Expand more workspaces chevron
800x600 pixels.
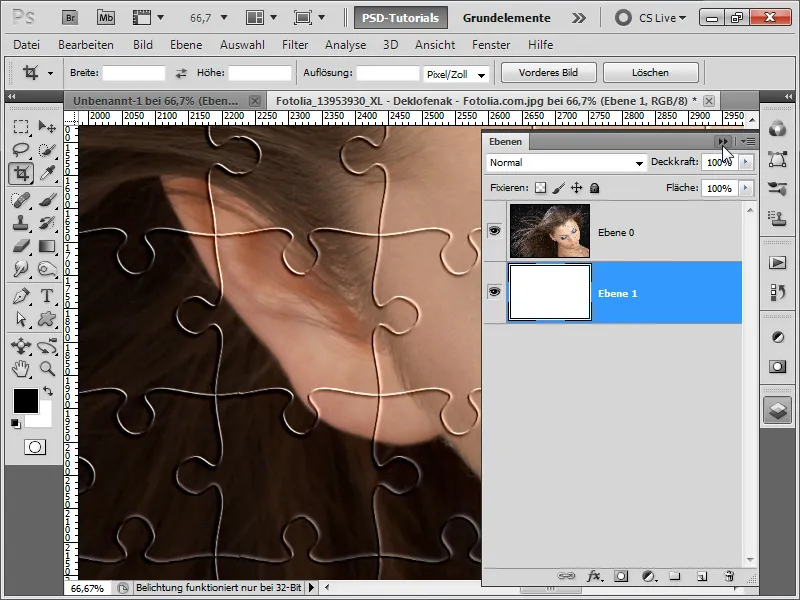579,18
